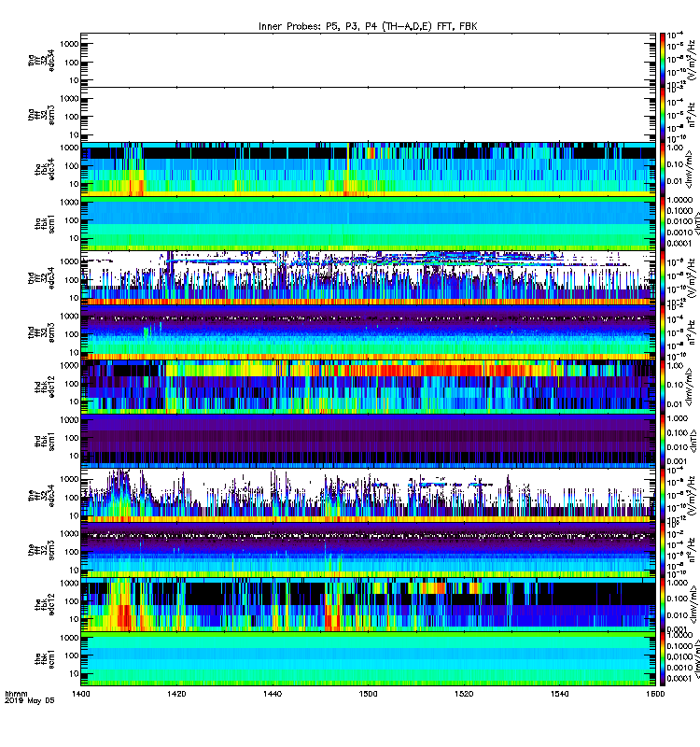Image resolution: width=700 pixels, height=747 pixels.
Task: Click the 'hhmm' time format label
Action: point(16,694)
